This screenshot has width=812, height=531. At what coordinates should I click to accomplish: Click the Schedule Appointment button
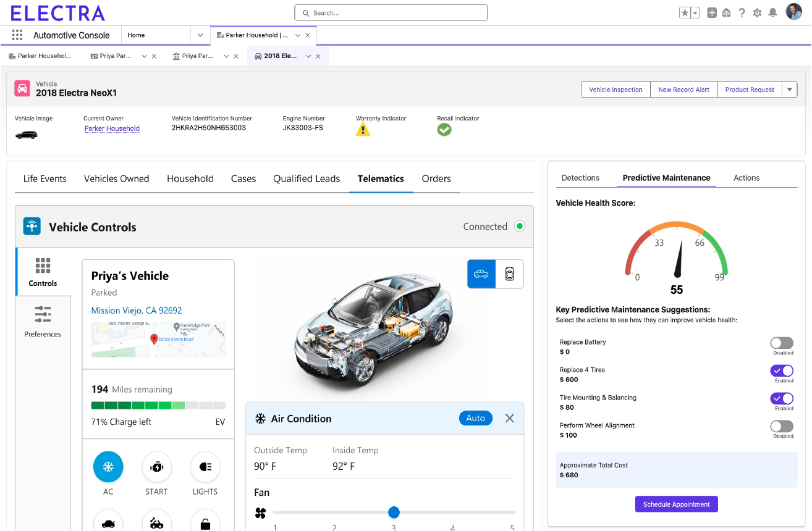click(677, 504)
